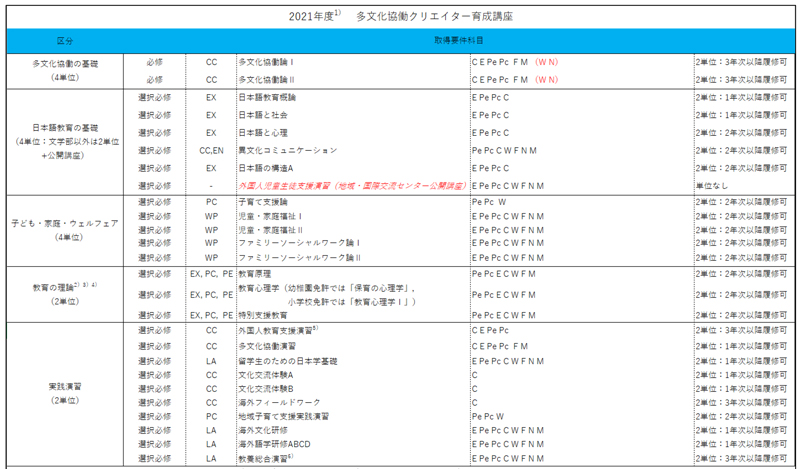Image resolution: width=800 pixels, height=469 pixels.
Task: Select the 留学生のための日本学基礎 cell
Action: (289, 359)
